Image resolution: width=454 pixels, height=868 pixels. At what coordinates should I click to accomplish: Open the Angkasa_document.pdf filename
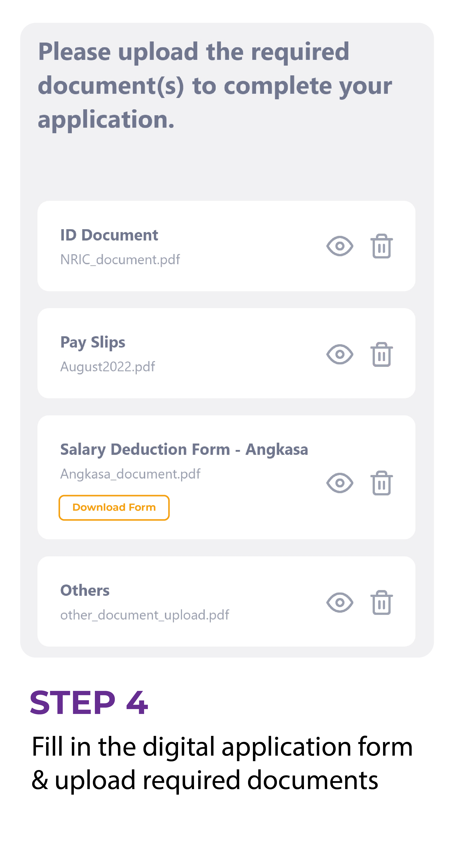pos(130,474)
